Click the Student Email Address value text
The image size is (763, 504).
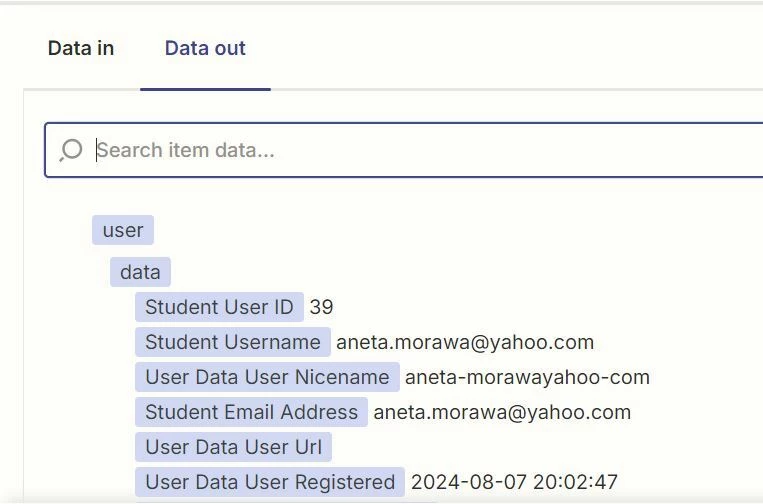click(x=502, y=412)
